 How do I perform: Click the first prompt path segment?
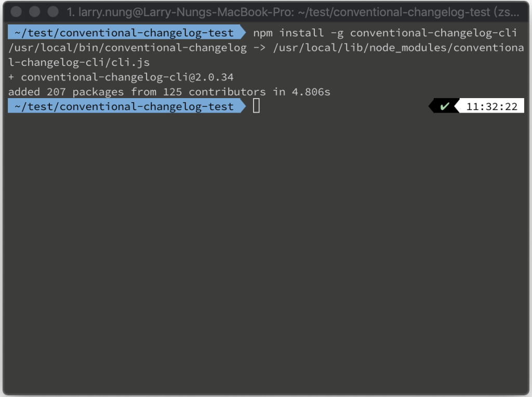pyautogui.click(x=124, y=33)
